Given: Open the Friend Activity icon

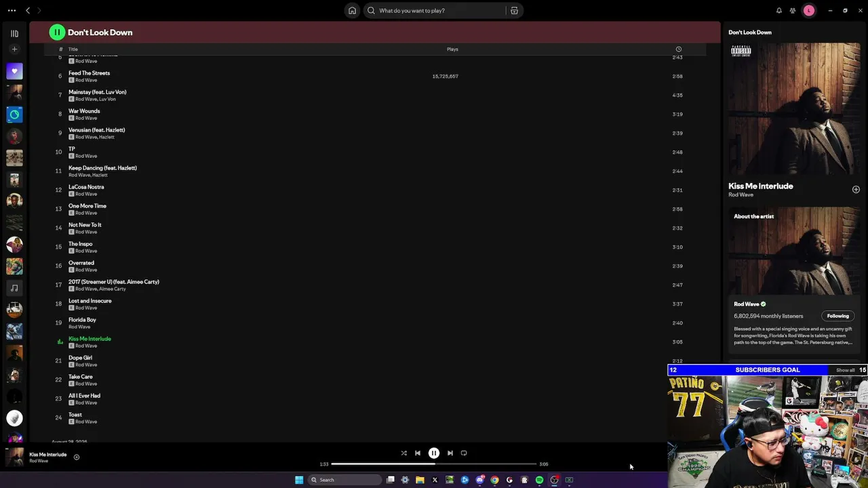Looking at the screenshot, I should tap(792, 10).
